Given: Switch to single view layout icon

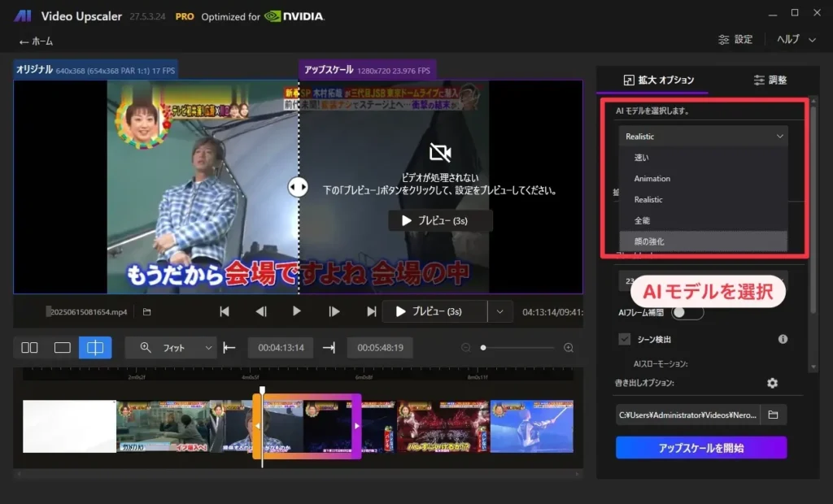Looking at the screenshot, I should (63, 348).
